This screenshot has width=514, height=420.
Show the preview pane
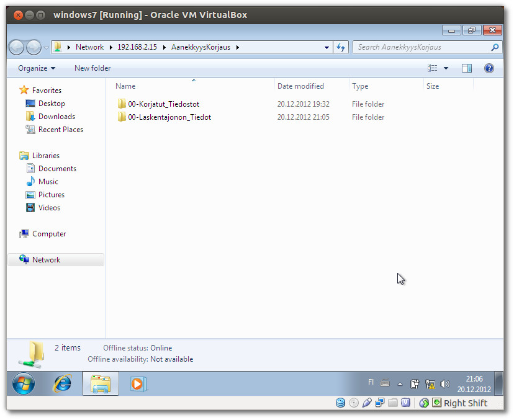coord(467,68)
